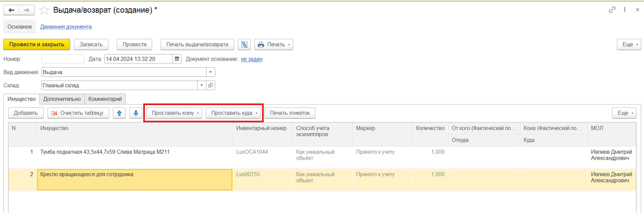Select the Имущество tab

(x=21, y=99)
